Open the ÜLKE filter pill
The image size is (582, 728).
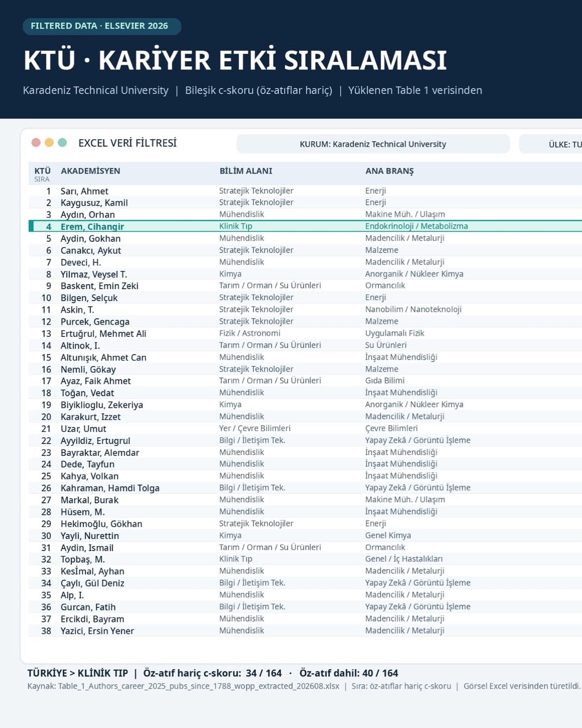click(x=550, y=144)
